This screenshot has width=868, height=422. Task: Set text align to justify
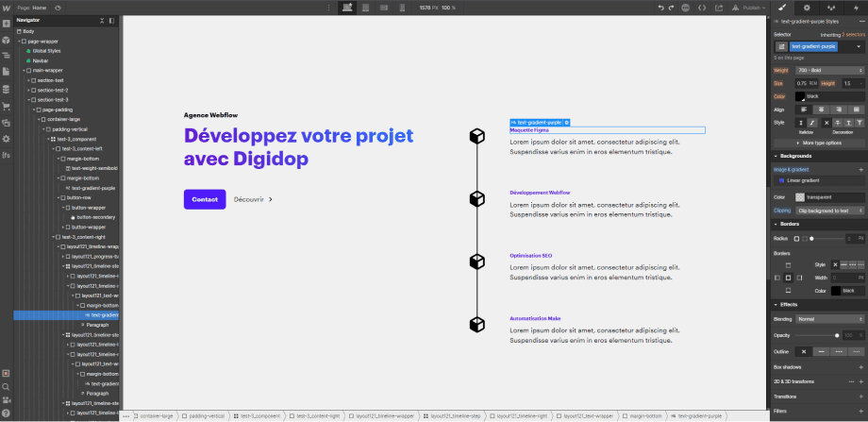857,110
